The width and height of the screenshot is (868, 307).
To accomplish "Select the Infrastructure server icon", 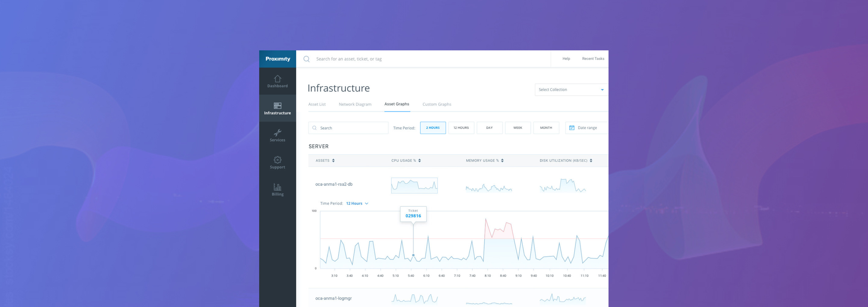I will [277, 106].
